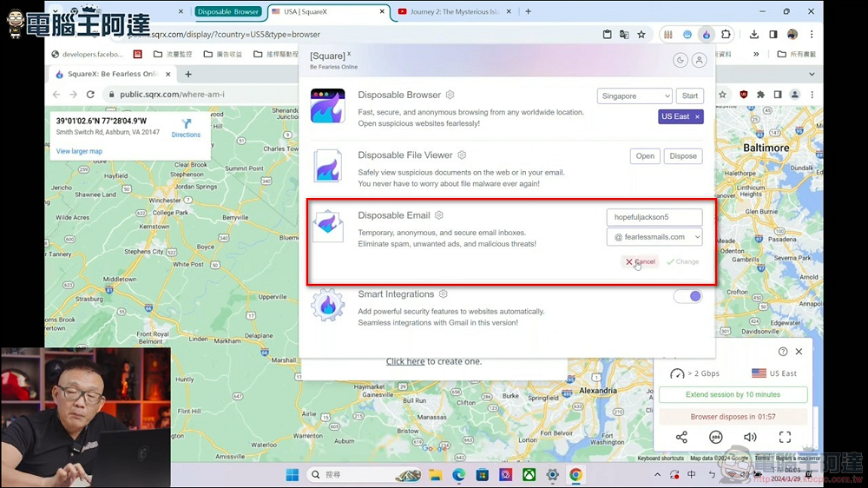Open a new tab in inner browser
Screen dimensions: 868x488
tap(188, 74)
